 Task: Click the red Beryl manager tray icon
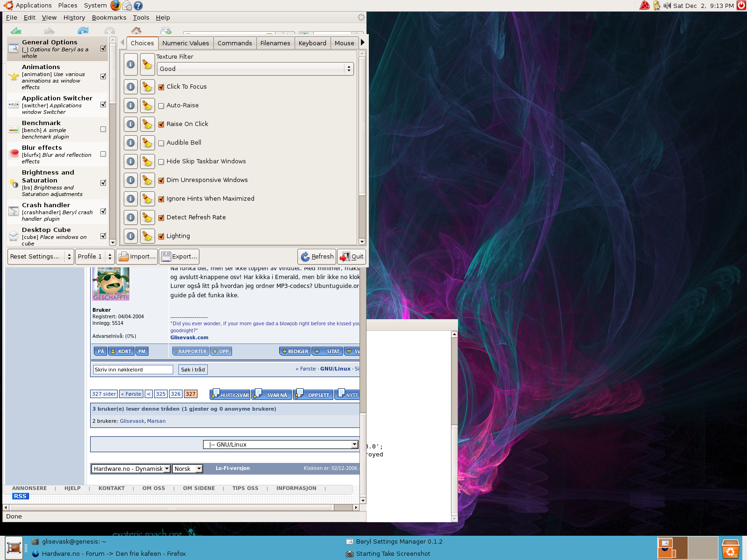tap(645, 6)
